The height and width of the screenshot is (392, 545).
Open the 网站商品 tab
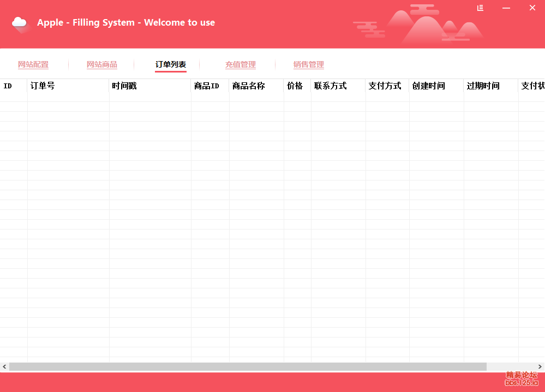coord(102,64)
